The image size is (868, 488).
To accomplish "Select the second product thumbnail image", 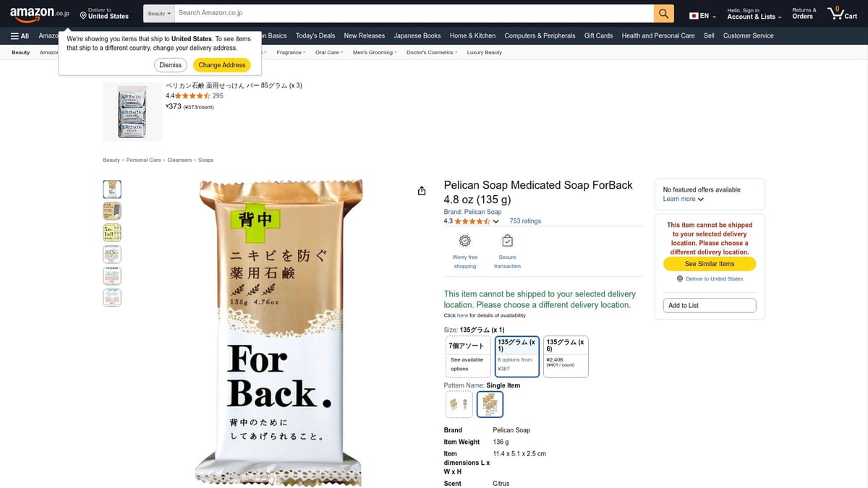I will 112,211.
